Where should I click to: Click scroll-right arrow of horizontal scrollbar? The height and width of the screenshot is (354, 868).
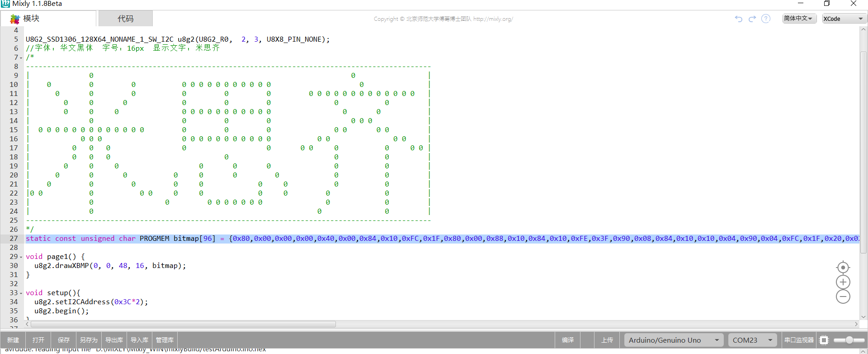coord(856,324)
